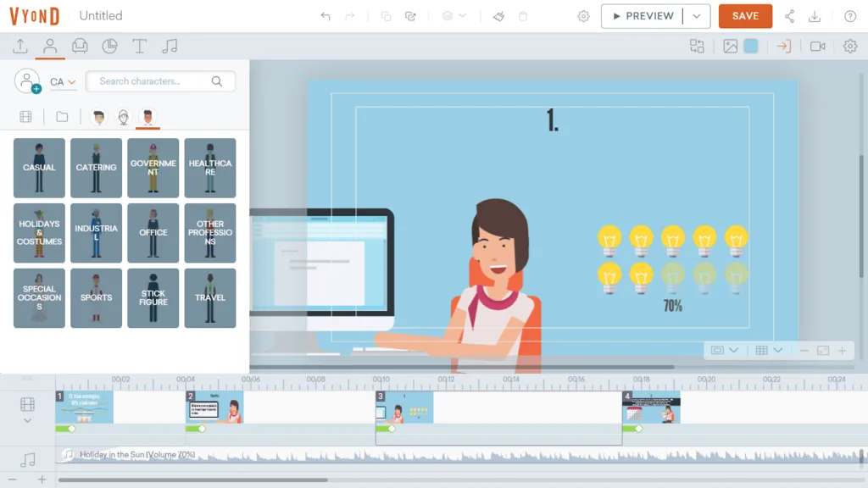The image size is (868, 488).
Task: Select the Whiteboard character style
Action: [x=124, y=117]
